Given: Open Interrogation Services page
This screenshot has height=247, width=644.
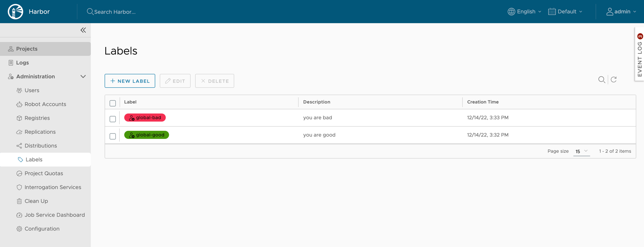Looking at the screenshot, I should (53, 187).
